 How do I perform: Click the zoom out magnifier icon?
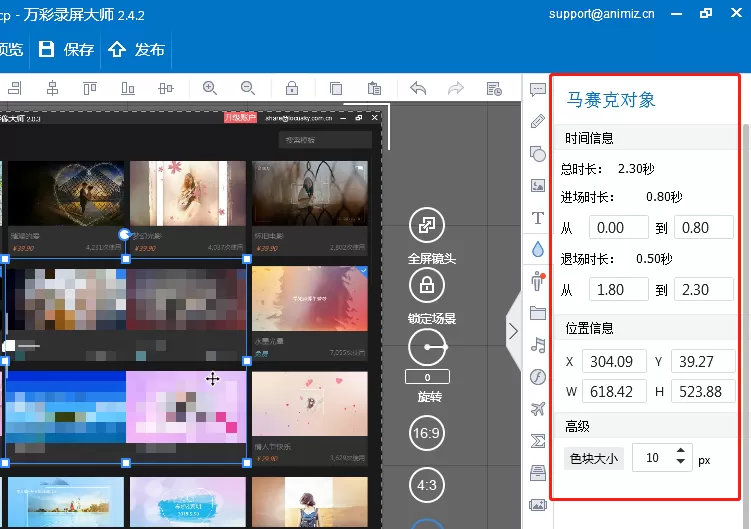tap(248, 88)
